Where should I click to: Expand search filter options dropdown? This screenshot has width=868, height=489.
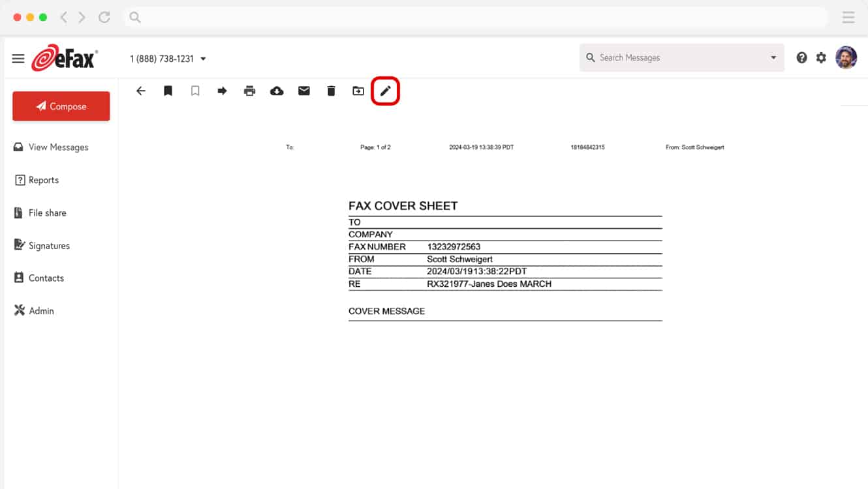coord(773,57)
